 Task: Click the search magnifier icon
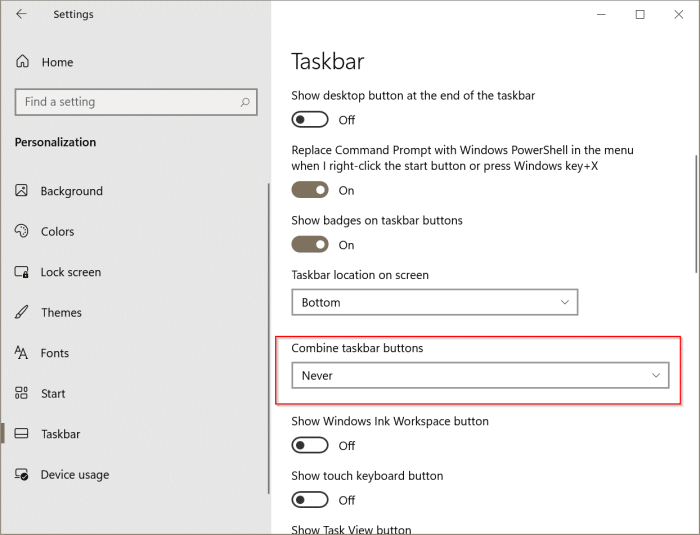tap(245, 102)
